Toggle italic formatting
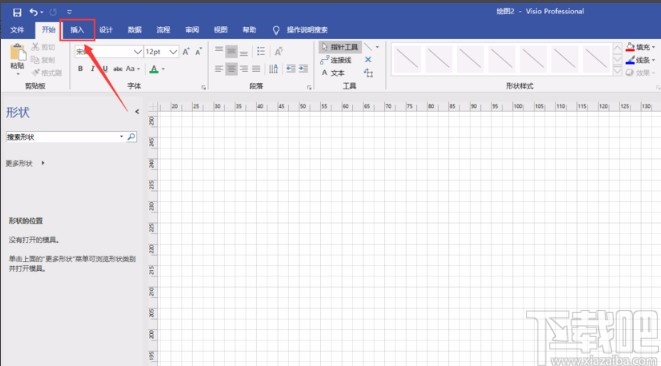The image size is (661, 366). pos(92,69)
